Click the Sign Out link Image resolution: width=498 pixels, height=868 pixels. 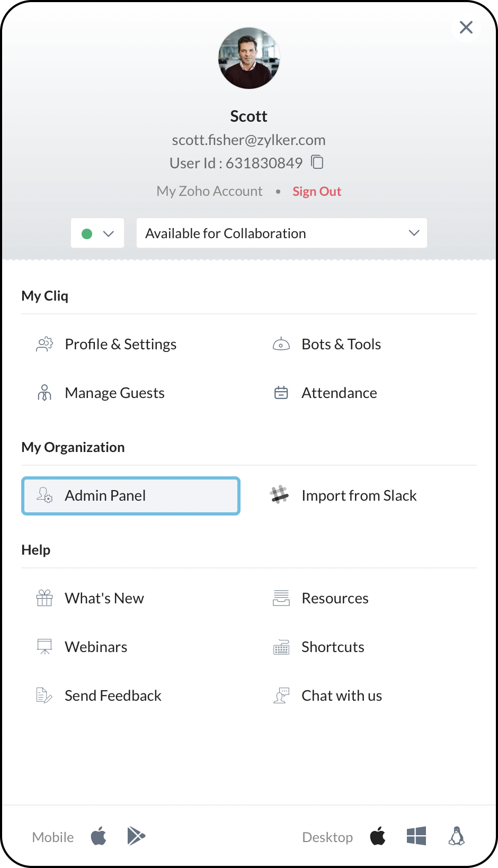[x=317, y=192]
